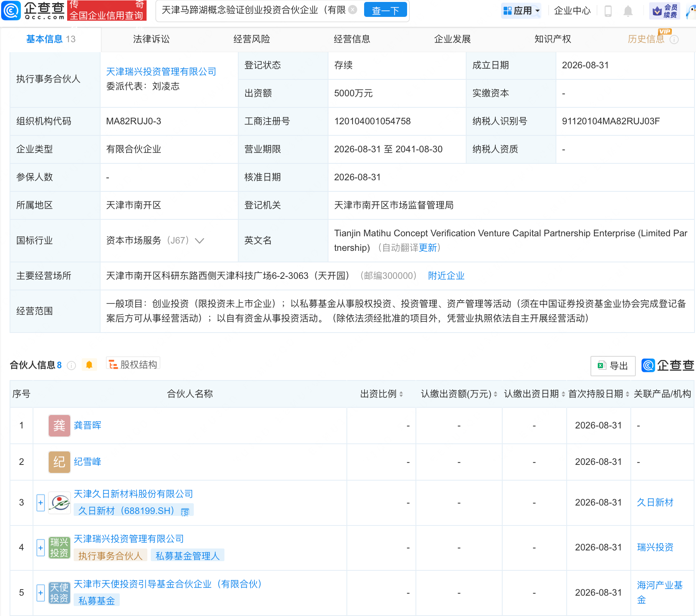Open the 历史信息 VIP tab
Viewport: 696px width, 616px height.
click(646, 39)
